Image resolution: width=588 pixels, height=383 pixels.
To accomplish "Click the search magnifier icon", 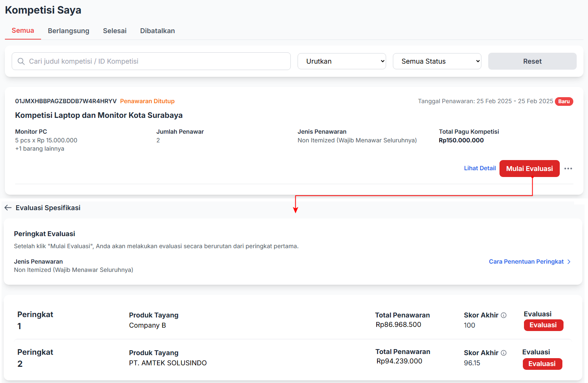I will 21,61.
